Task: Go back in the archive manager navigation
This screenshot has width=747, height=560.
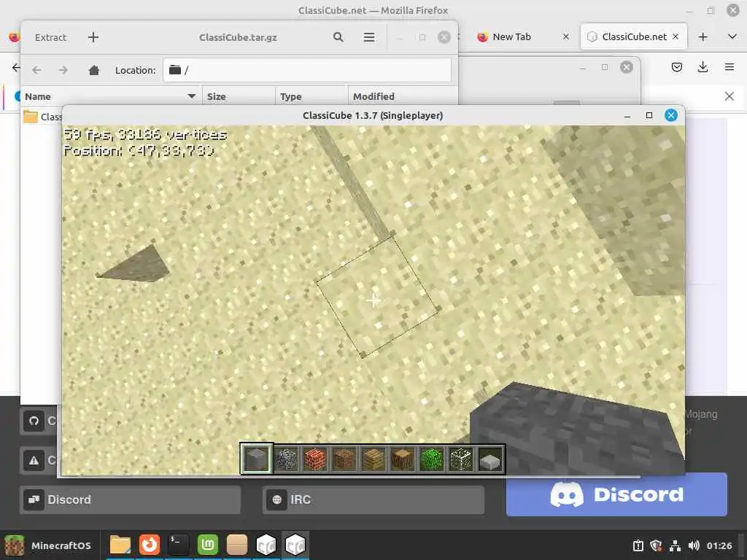Action: tap(36, 70)
